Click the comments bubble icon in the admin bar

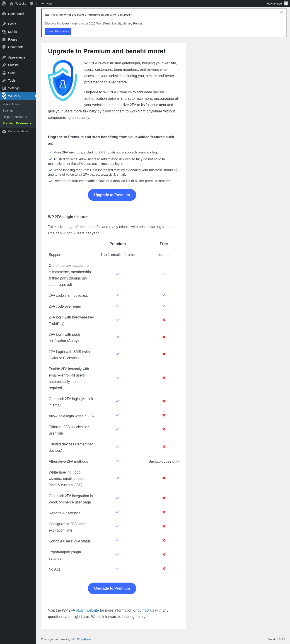[x=32, y=3]
